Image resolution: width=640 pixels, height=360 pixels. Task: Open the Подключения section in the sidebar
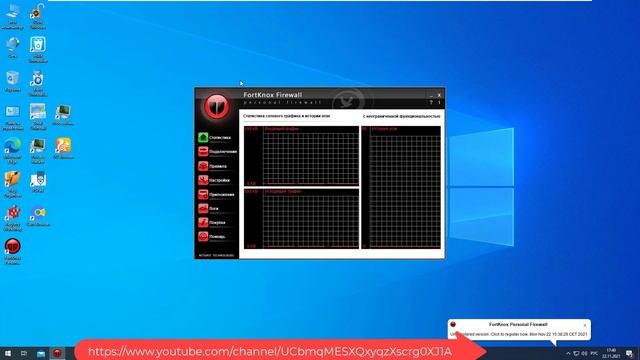(x=218, y=151)
